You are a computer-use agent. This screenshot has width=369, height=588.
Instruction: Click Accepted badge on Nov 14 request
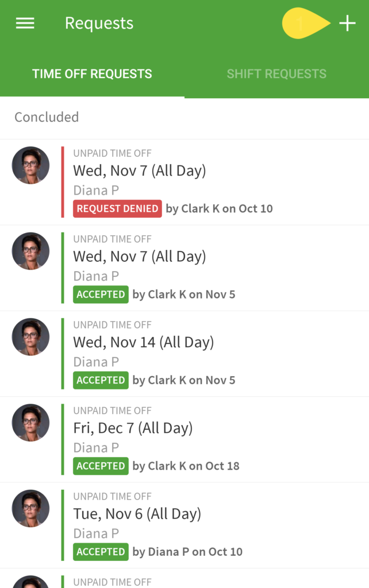point(101,380)
